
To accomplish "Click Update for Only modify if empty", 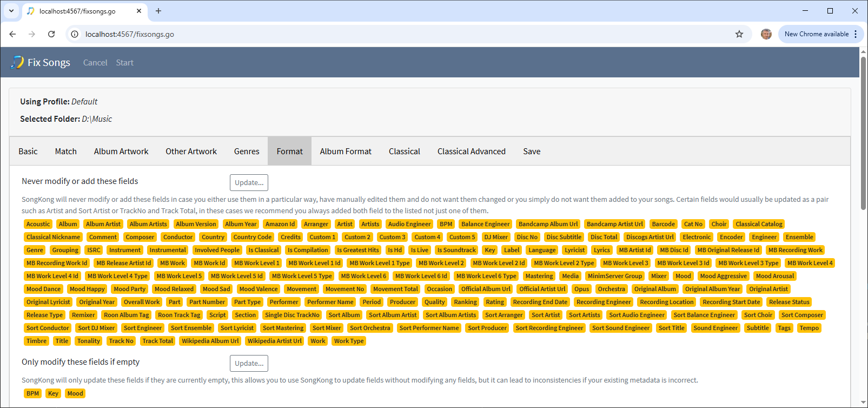I will pyautogui.click(x=249, y=363).
